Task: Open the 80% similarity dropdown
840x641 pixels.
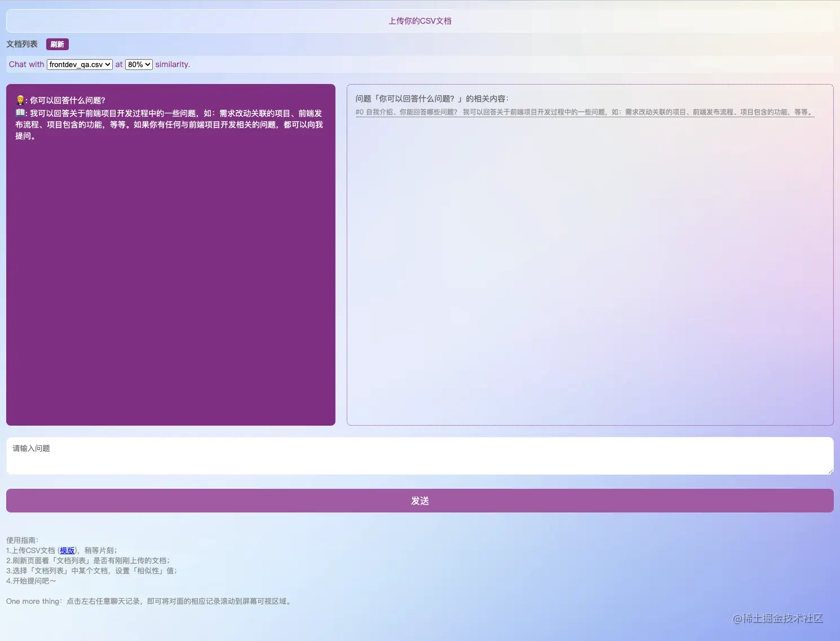Action: [x=139, y=64]
